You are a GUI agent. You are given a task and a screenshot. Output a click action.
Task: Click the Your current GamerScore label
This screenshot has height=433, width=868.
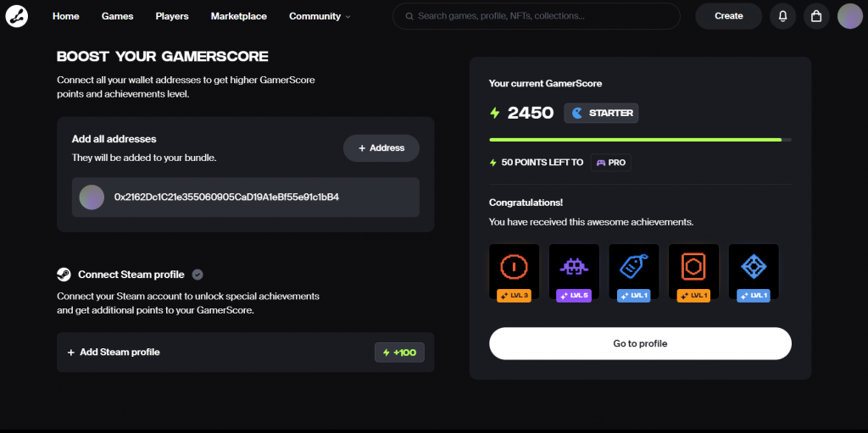545,84
